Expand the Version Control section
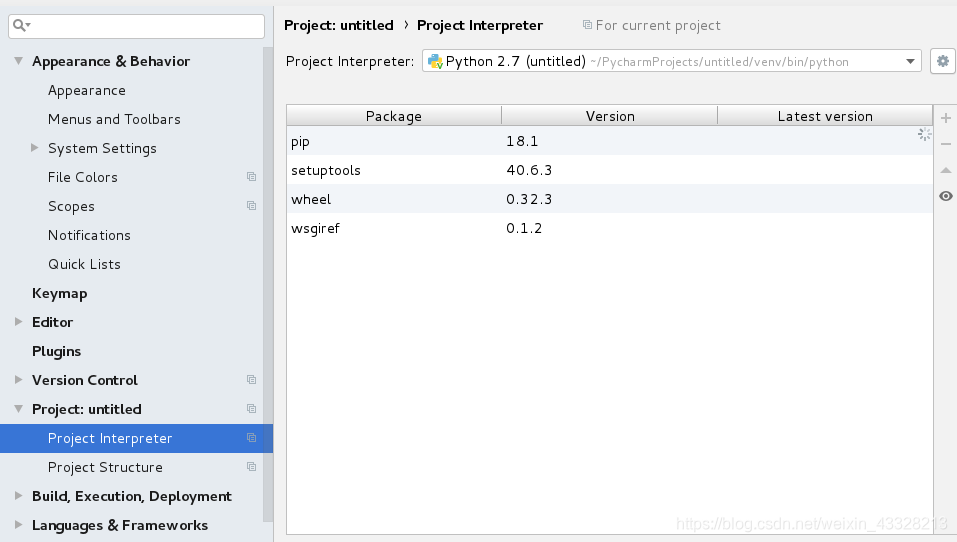This screenshot has width=957, height=542. point(19,380)
